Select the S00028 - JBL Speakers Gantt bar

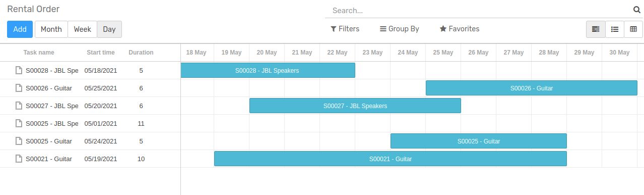tap(268, 70)
